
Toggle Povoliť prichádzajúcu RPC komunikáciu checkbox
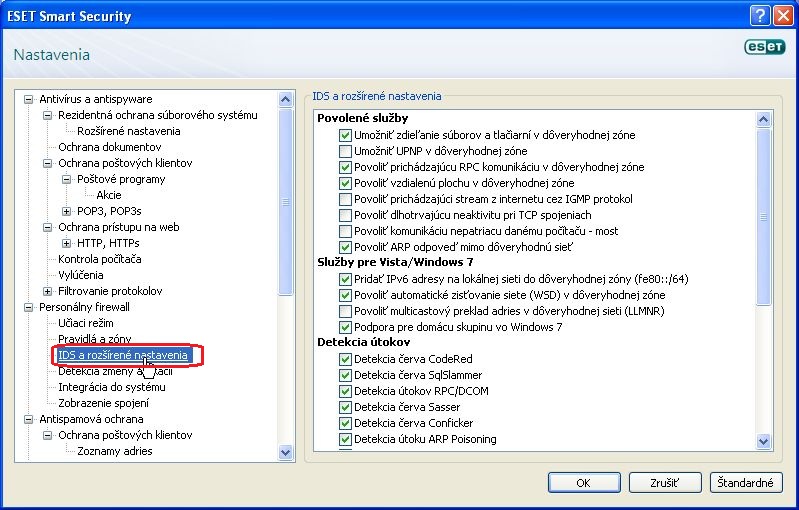pyautogui.click(x=345, y=168)
